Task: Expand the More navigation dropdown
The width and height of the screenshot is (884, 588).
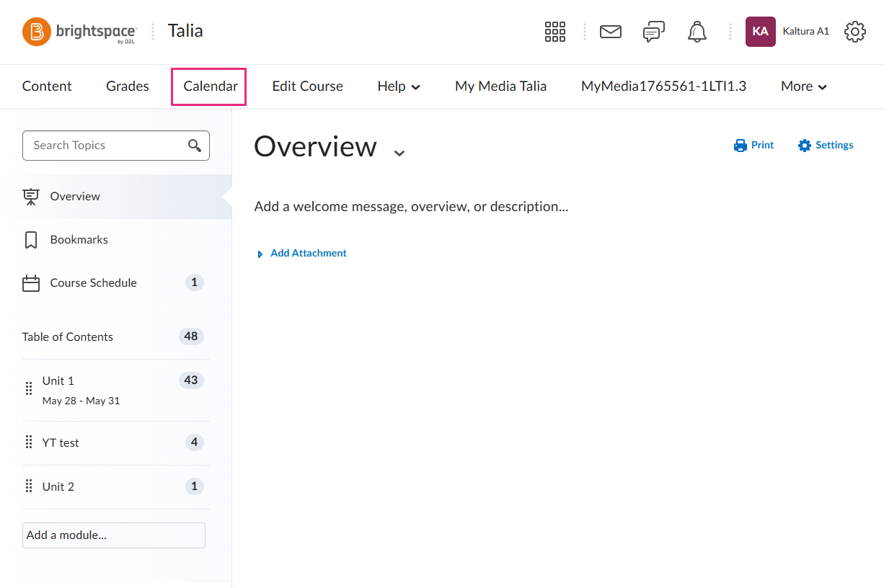Action: click(x=803, y=86)
